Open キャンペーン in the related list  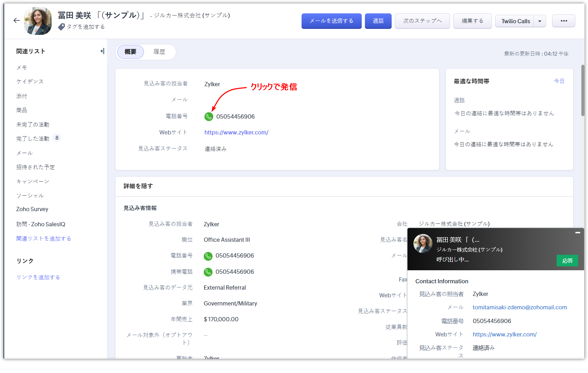click(33, 182)
